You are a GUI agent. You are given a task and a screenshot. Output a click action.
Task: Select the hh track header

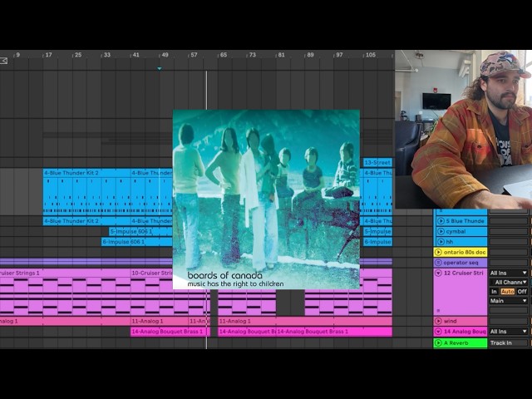click(x=461, y=242)
